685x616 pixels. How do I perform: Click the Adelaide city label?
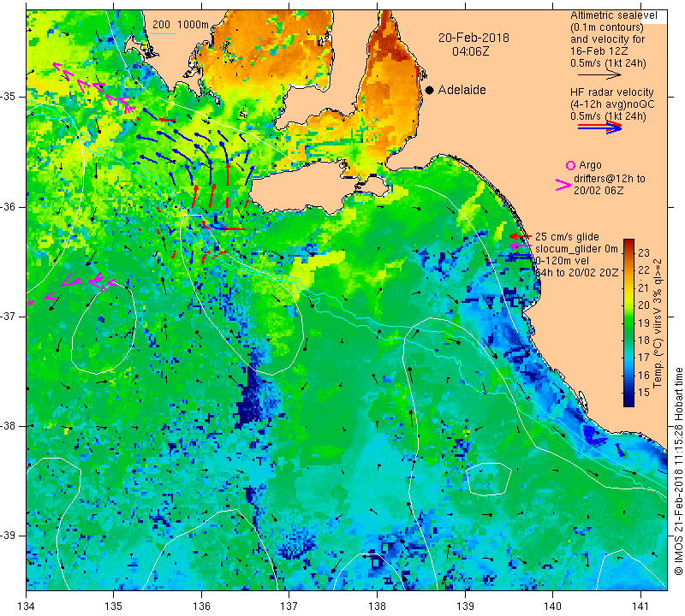coord(462,90)
